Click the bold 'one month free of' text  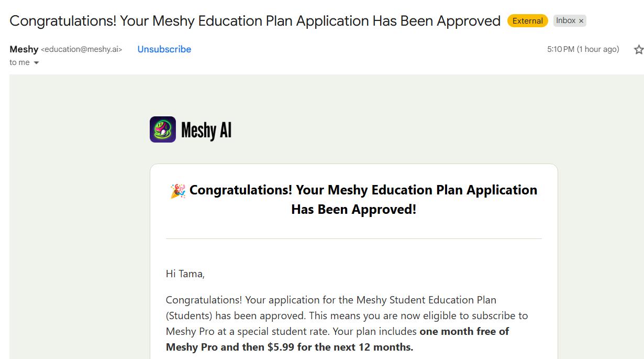click(464, 331)
